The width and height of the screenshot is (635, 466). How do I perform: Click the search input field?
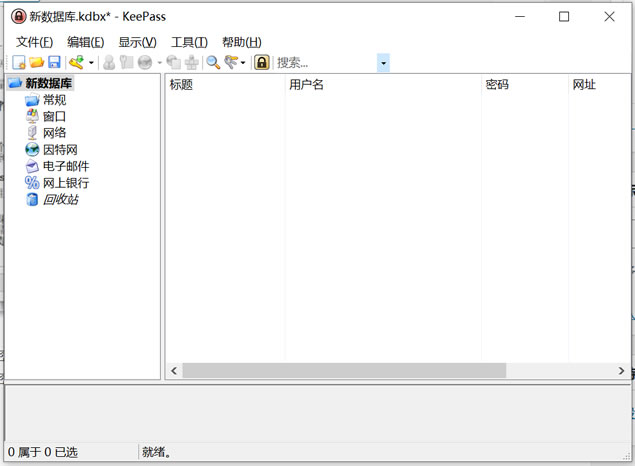326,63
